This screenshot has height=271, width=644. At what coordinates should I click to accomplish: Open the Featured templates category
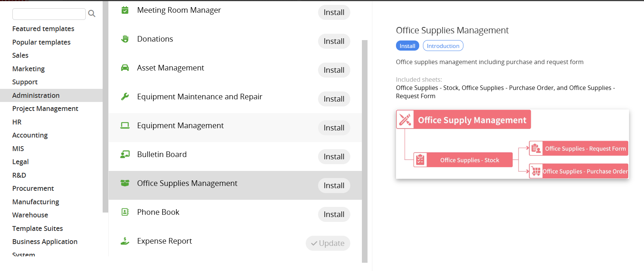tap(43, 29)
